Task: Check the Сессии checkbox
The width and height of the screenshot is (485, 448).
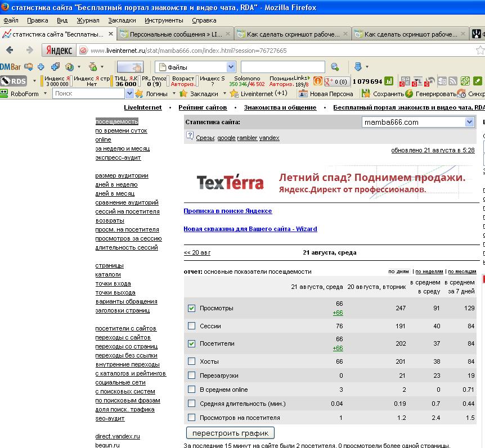Action: [x=191, y=325]
